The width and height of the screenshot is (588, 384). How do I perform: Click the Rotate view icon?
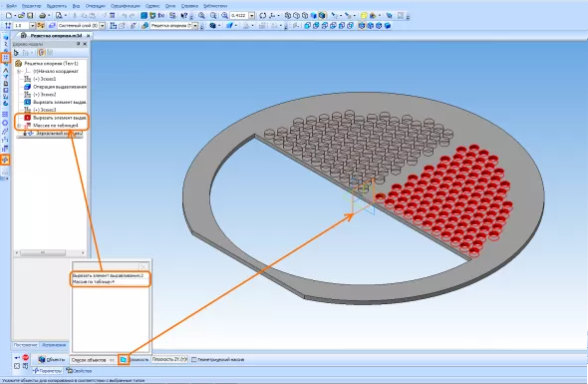click(x=262, y=15)
